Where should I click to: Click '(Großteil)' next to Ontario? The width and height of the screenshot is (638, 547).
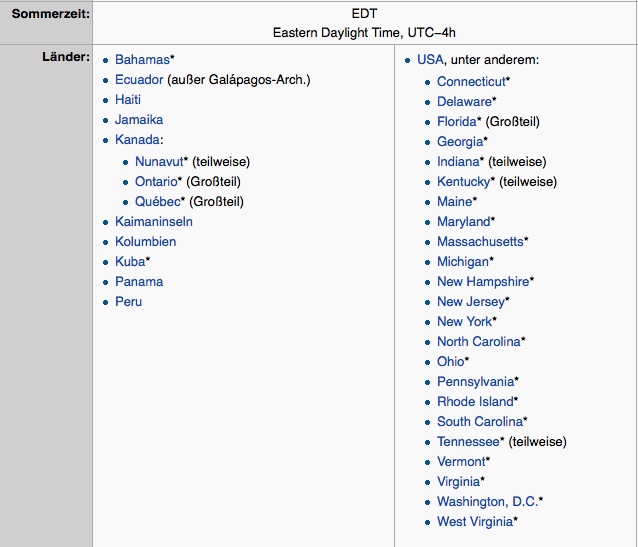(213, 182)
